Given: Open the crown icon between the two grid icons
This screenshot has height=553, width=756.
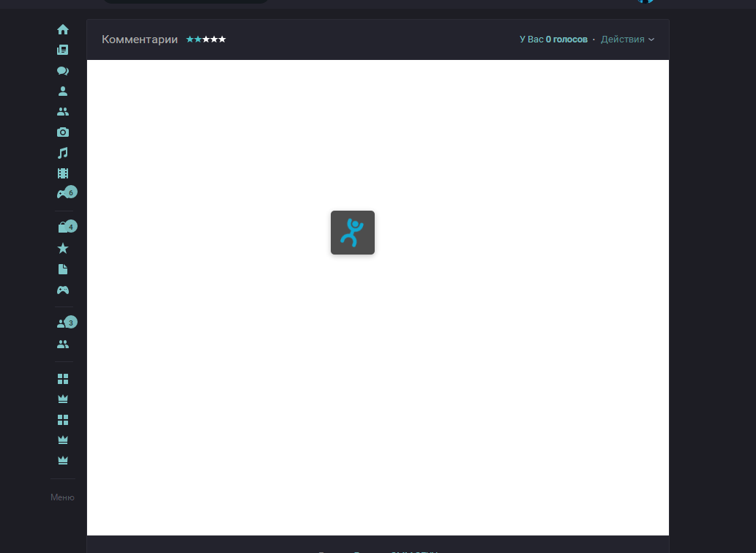Looking at the screenshot, I should point(63,399).
